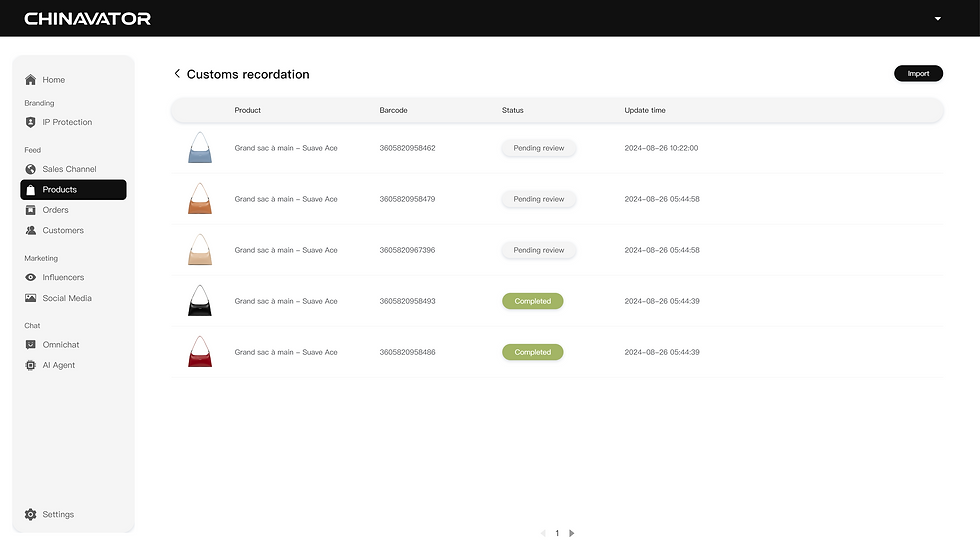Screen dimensions: 980x551
Task: Click Pending review badge for barcode 3605820967396
Action: pyautogui.click(x=539, y=250)
